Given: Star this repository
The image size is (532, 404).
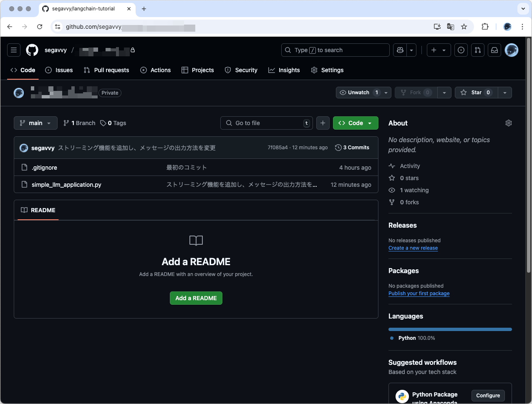Looking at the screenshot, I should [476, 93].
